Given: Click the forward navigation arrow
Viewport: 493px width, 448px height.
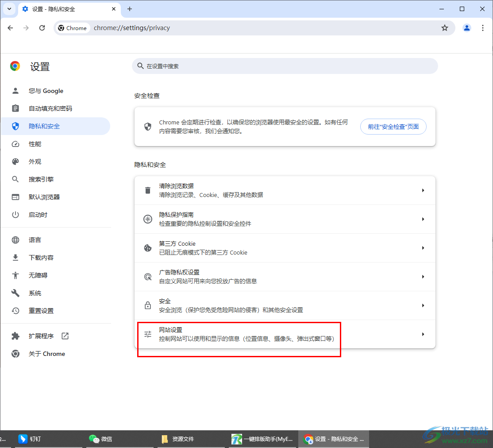Looking at the screenshot, I should coord(26,28).
